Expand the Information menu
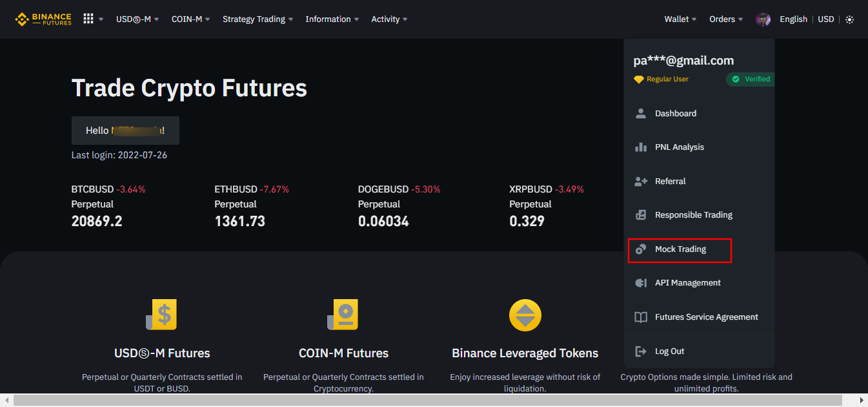Screen dimensions: 868x407 tap(332, 19)
